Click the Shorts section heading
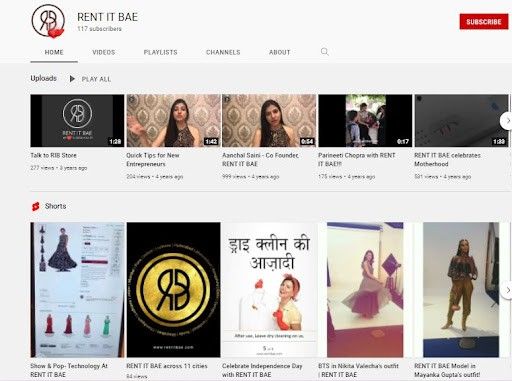Image resolution: width=512 pixels, height=381 pixels. click(x=55, y=206)
